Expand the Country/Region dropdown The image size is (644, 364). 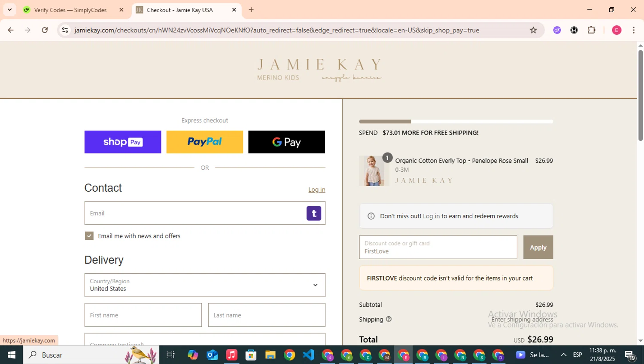pyautogui.click(x=205, y=285)
